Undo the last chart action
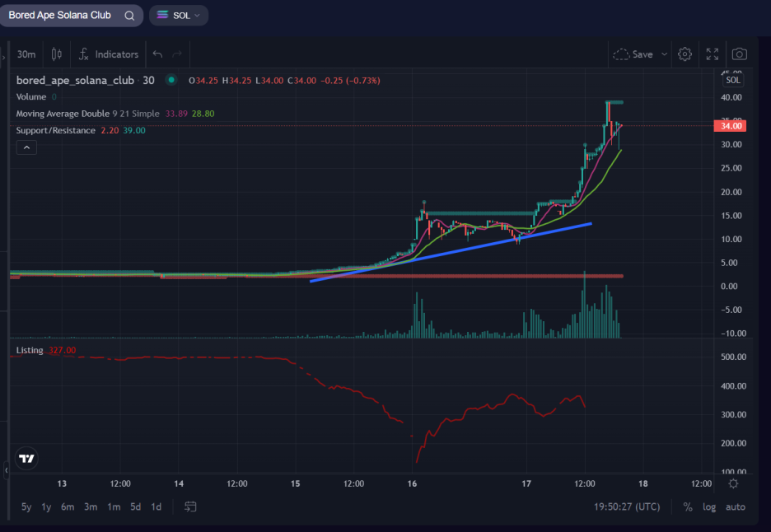Image resolution: width=771 pixels, height=532 pixels. click(x=157, y=54)
